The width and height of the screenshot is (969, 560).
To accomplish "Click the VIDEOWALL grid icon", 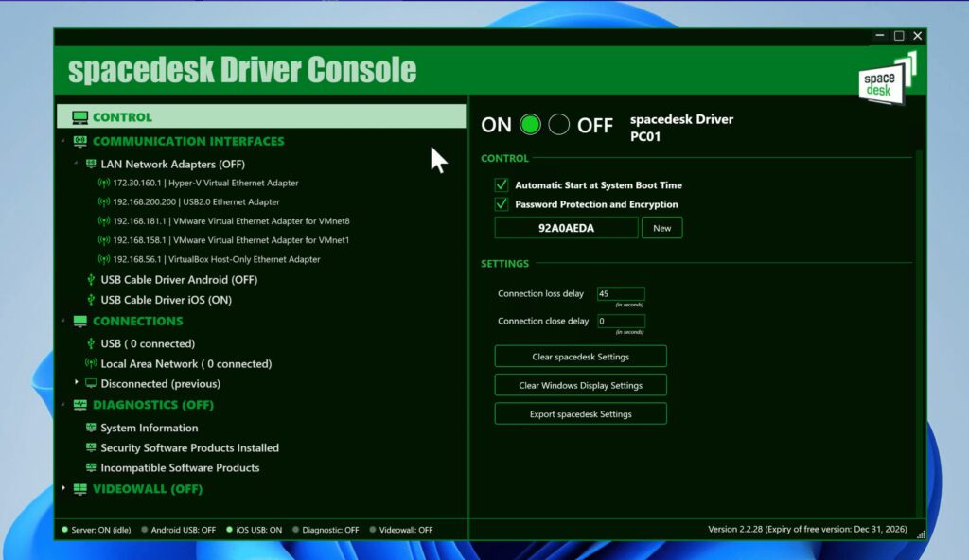I will coord(80,489).
